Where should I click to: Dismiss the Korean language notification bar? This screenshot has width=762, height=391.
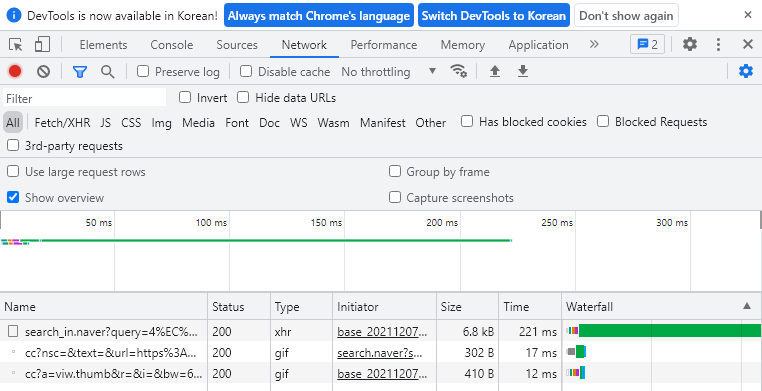(748, 15)
